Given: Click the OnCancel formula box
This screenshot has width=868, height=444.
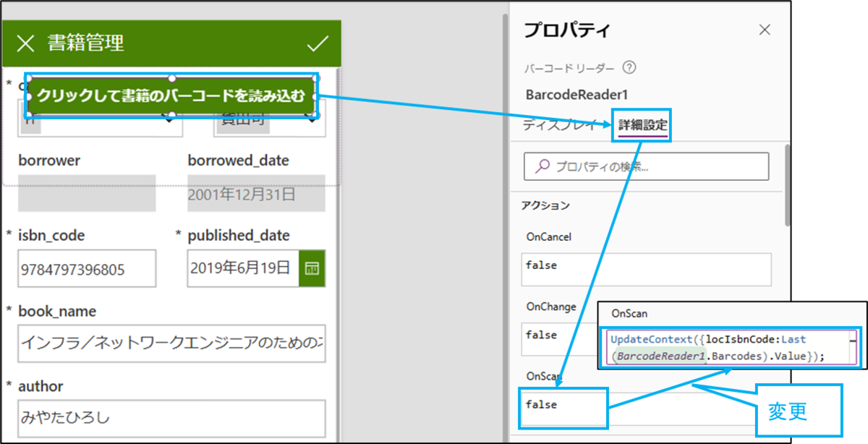Looking at the screenshot, I should click(646, 269).
